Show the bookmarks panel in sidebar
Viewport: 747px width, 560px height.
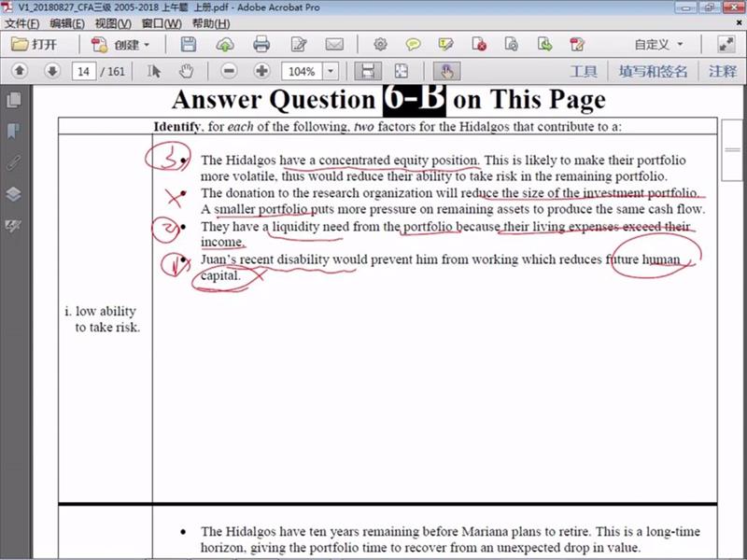pyautogui.click(x=14, y=131)
